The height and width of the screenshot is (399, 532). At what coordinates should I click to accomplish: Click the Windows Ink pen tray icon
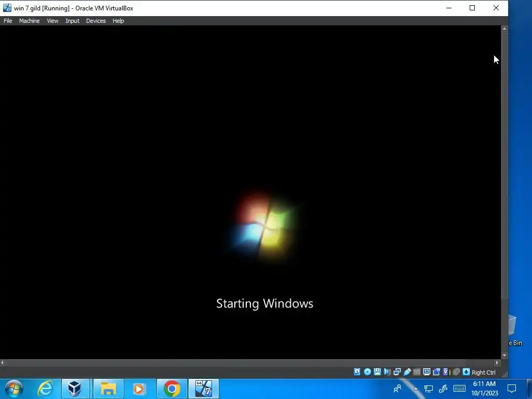(443, 389)
